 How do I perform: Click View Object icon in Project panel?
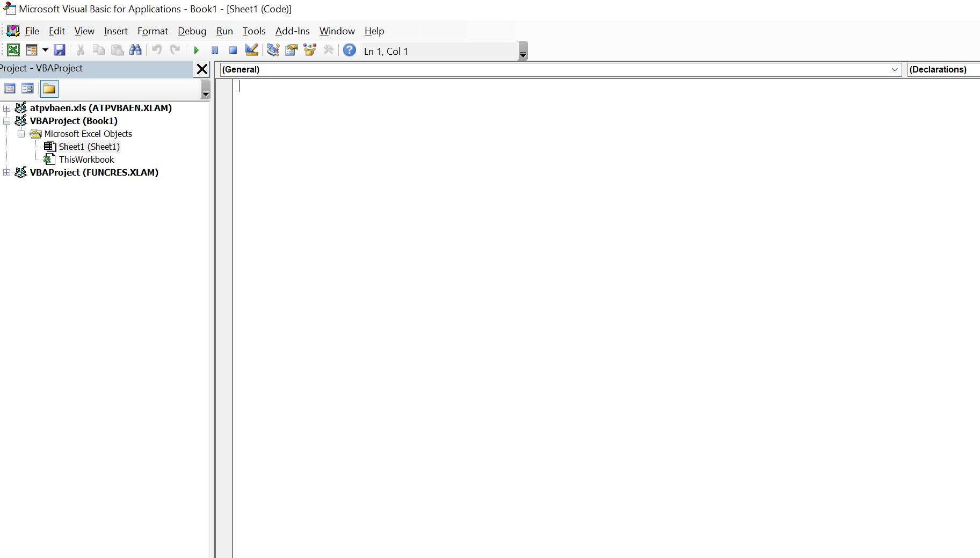pos(27,89)
